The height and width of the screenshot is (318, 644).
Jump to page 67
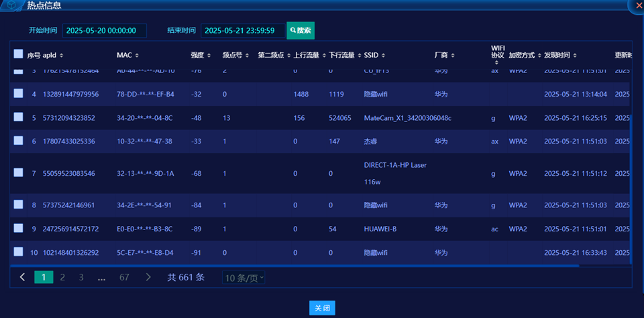(125, 277)
